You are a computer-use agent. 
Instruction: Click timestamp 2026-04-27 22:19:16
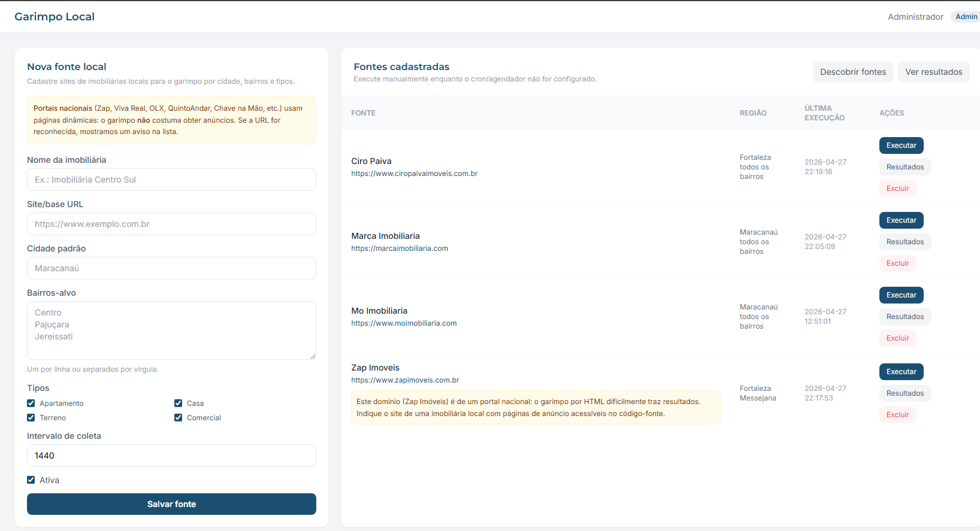click(x=825, y=167)
